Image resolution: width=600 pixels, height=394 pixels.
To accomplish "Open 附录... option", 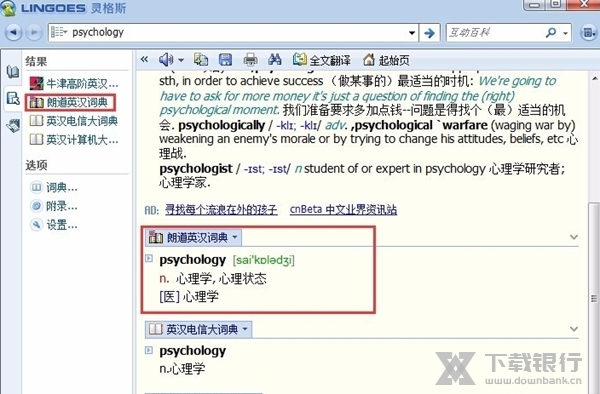I will 54,206.
